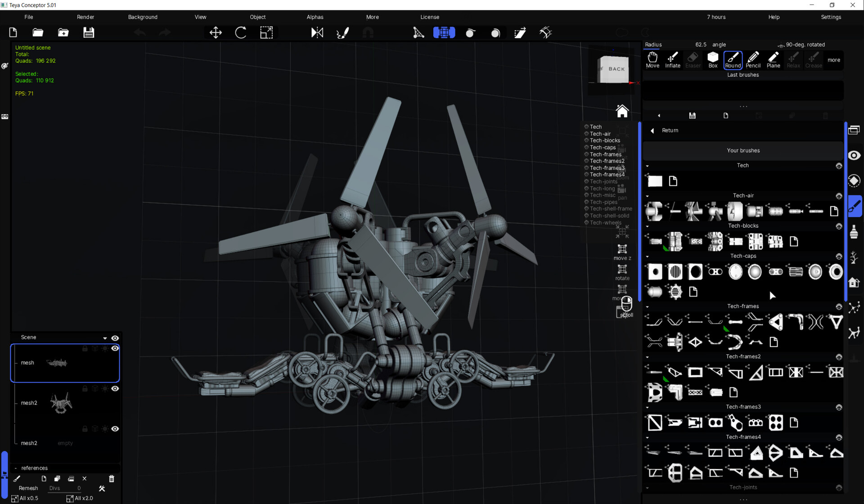
Task: Click the symmetry mirror toolbar icon
Action: 317,32
